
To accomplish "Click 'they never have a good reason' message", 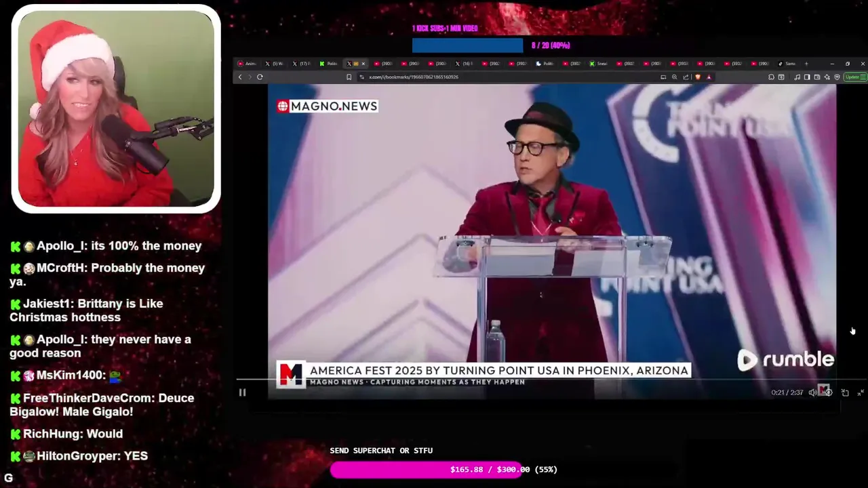I will 100,346.
